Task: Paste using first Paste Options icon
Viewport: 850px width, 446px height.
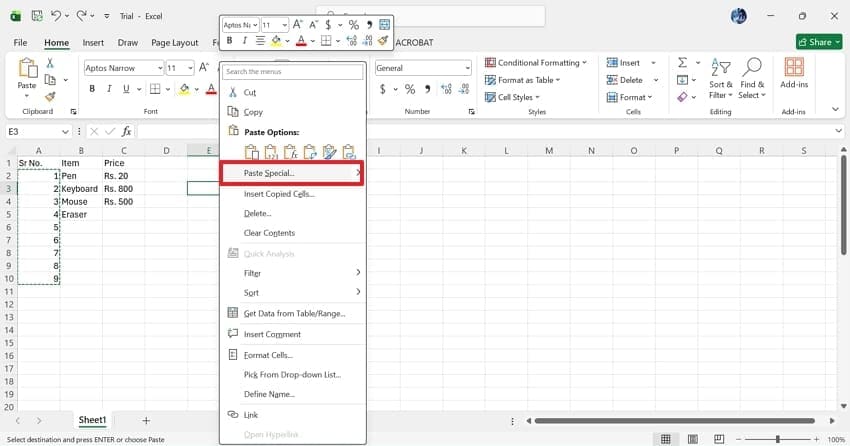Action: point(251,152)
